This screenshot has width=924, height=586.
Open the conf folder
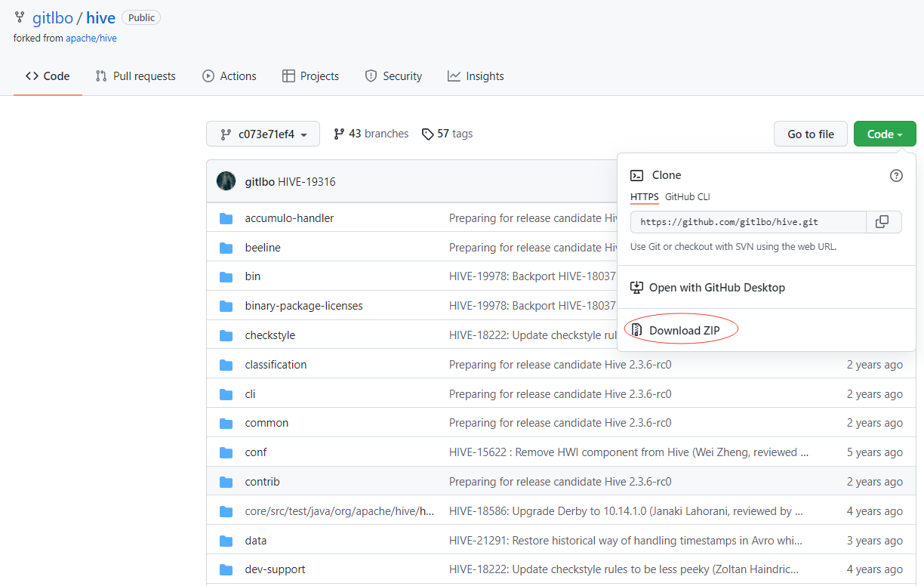256,452
